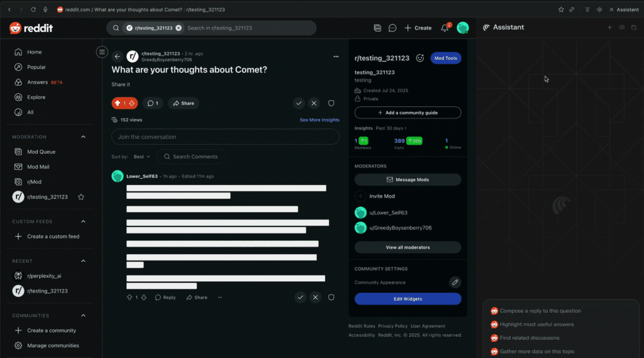Click the Create post button

pos(418,28)
